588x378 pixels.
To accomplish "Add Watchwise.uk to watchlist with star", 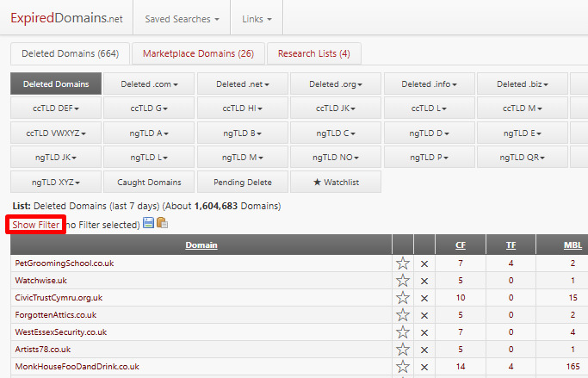I will click(x=402, y=281).
